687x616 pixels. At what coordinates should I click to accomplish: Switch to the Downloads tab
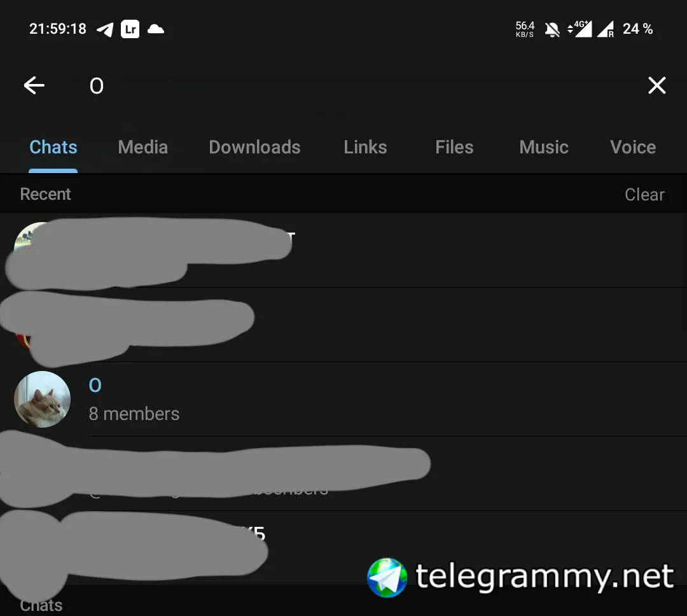coord(254,147)
